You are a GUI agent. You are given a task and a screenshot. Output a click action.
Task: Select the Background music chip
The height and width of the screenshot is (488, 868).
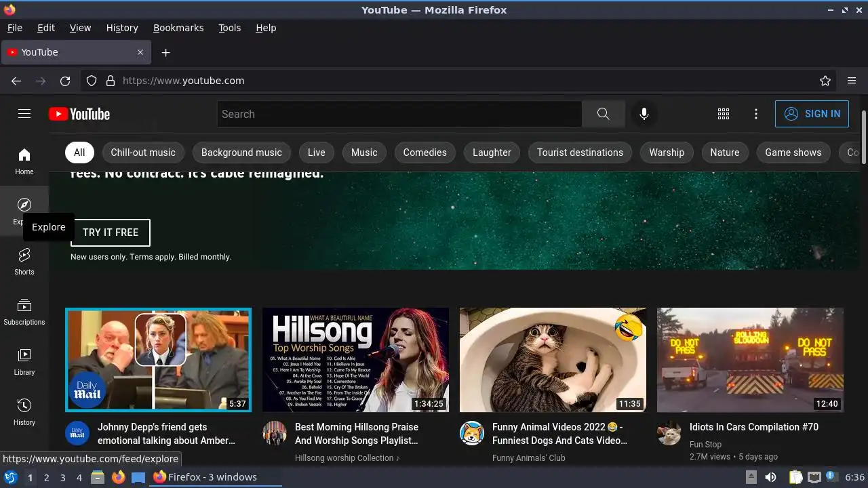click(241, 152)
